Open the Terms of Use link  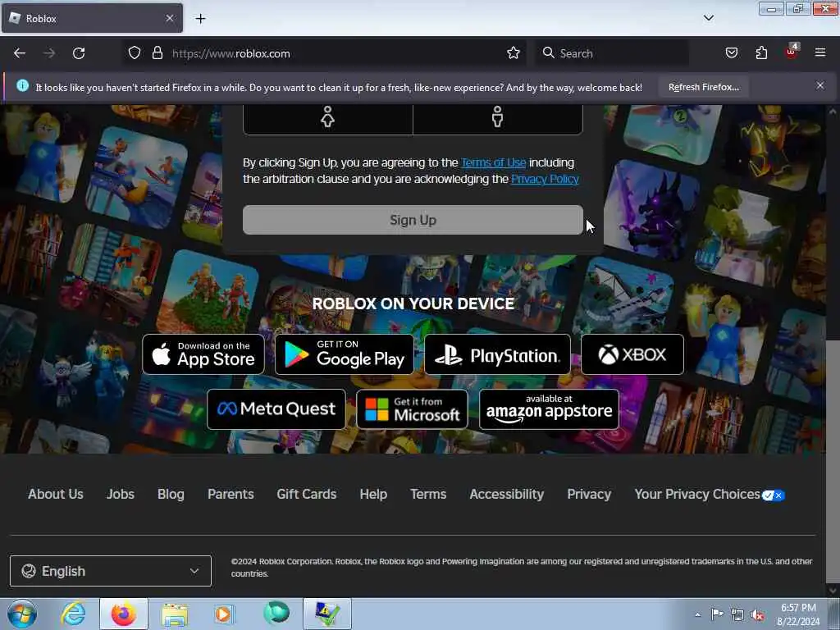pos(493,162)
